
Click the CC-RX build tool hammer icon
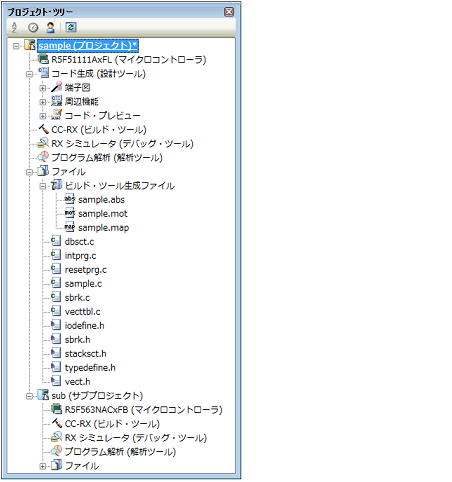coord(43,129)
